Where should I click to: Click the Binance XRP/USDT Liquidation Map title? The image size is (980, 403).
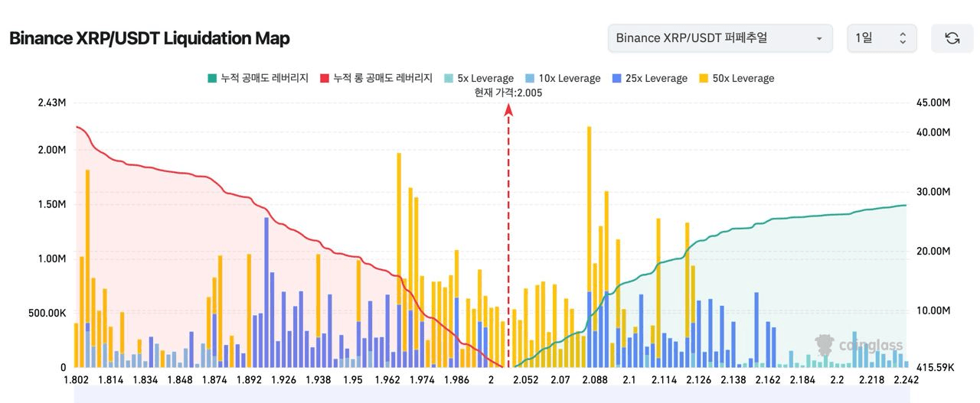[149, 38]
